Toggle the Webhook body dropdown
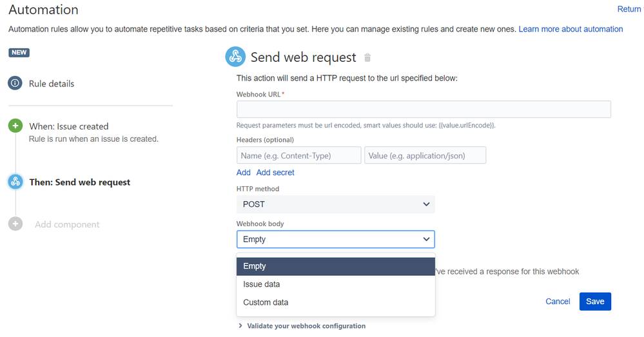Screen dimensions: 644x337 [335, 239]
